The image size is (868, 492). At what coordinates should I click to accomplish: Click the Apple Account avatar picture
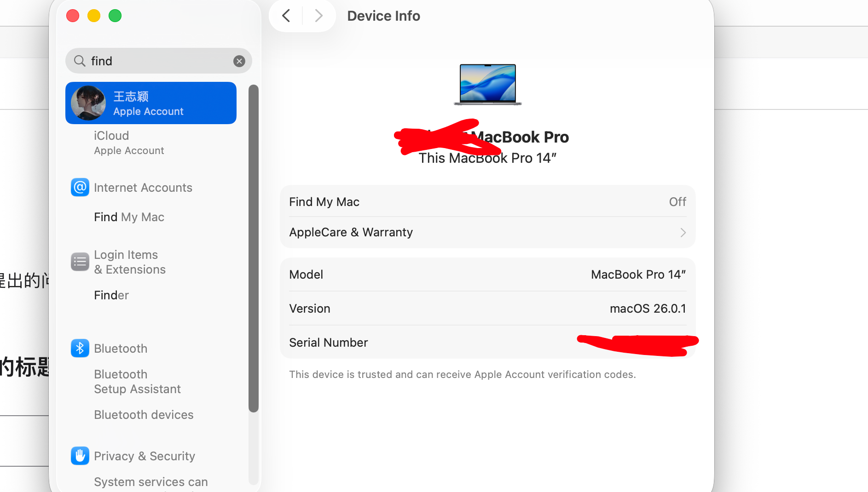tap(88, 103)
